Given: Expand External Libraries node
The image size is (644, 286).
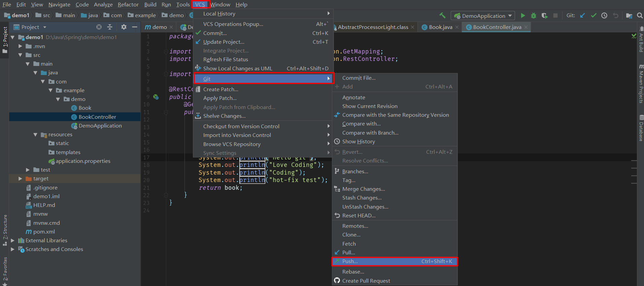Looking at the screenshot, I should 13,241.
